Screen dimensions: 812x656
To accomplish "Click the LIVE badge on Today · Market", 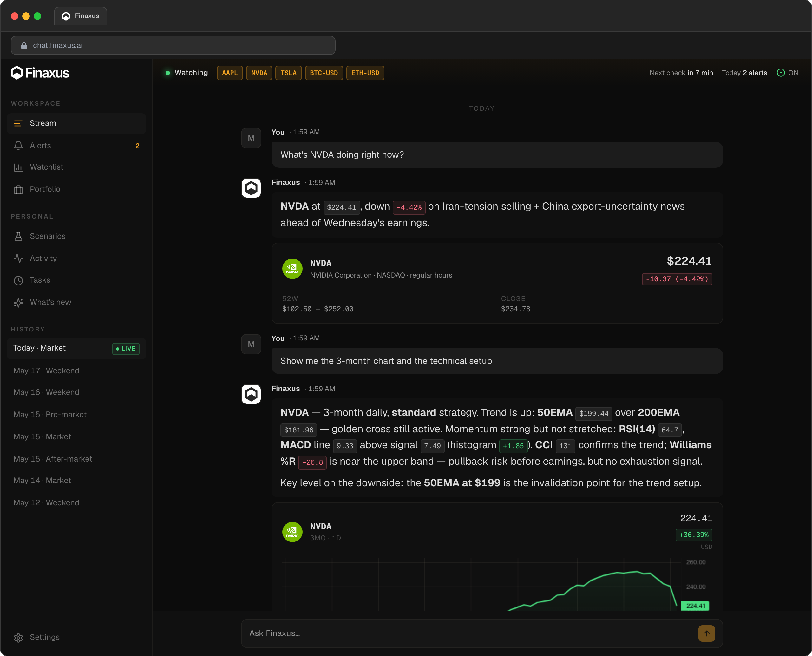I will pyautogui.click(x=126, y=349).
